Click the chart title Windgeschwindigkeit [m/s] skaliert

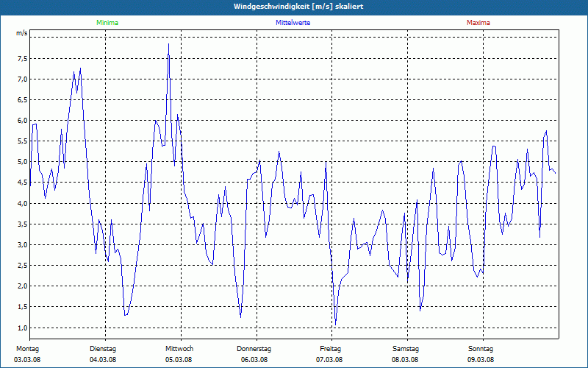298,7
